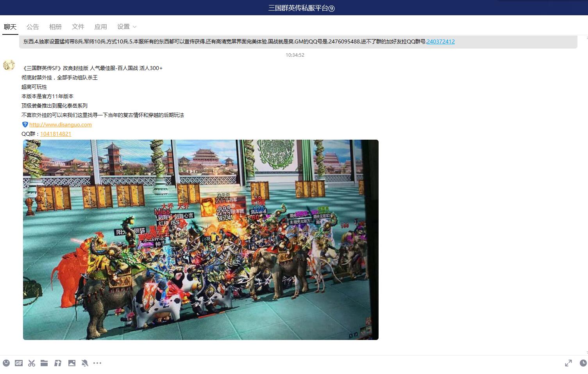This screenshot has width=588, height=374.
Task: Click the blue shield icon before the URL
Action: coord(25,124)
